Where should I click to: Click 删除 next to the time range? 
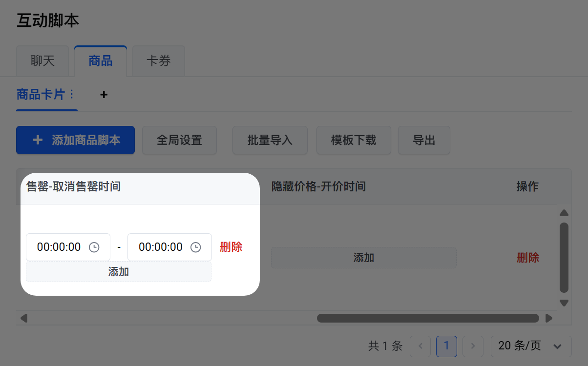click(x=231, y=247)
